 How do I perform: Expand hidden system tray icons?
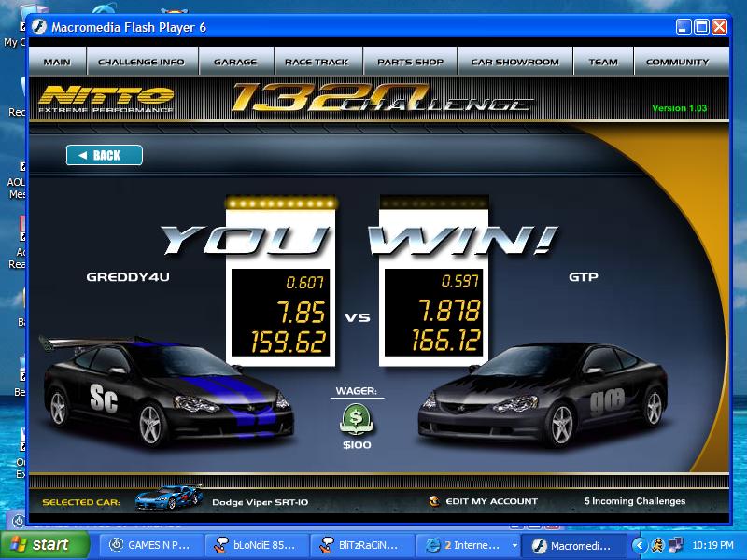pyautogui.click(x=640, y=545)
